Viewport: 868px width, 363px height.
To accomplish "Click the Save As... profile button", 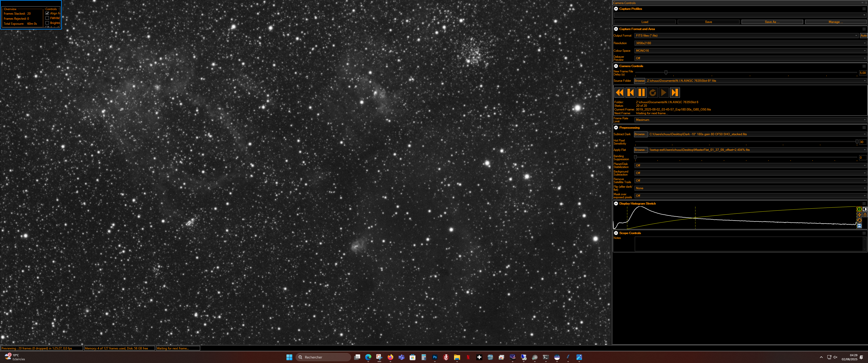I will point(772,22).
